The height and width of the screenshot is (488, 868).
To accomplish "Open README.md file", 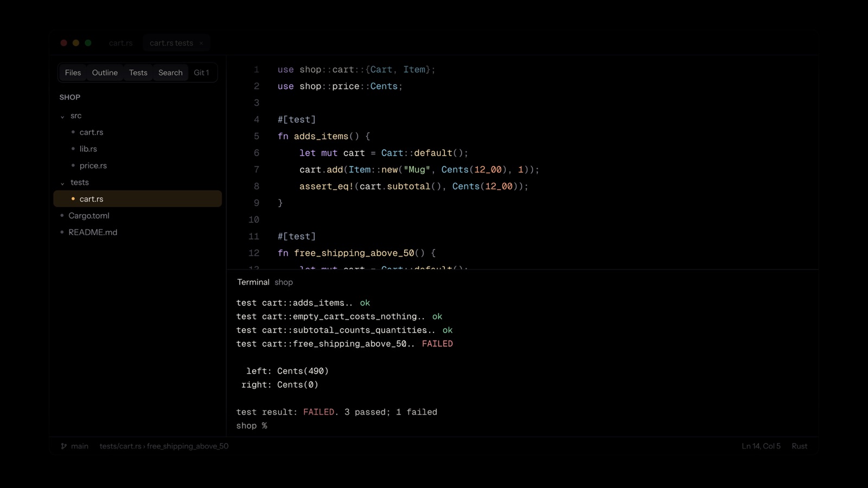I will [138, 233].
